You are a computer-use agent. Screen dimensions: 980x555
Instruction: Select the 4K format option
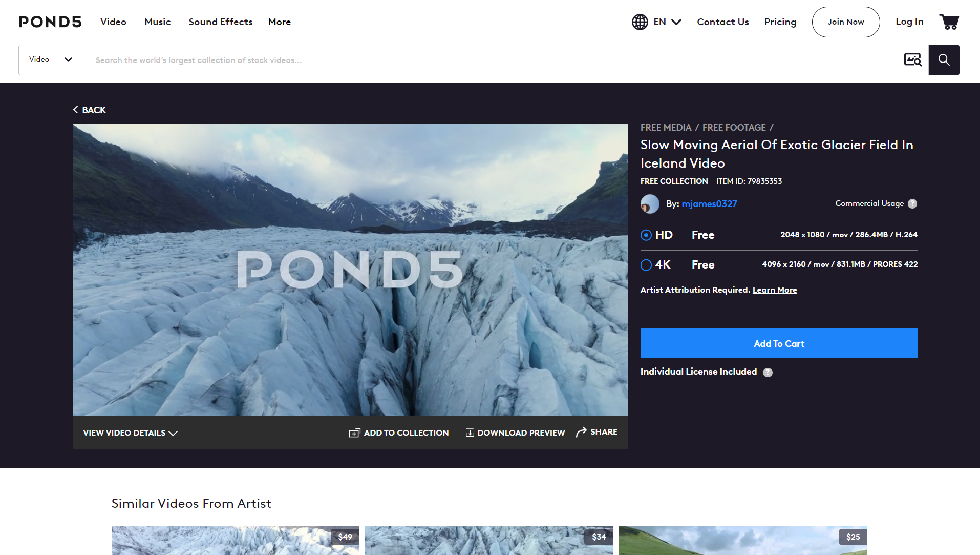[646, 265]
